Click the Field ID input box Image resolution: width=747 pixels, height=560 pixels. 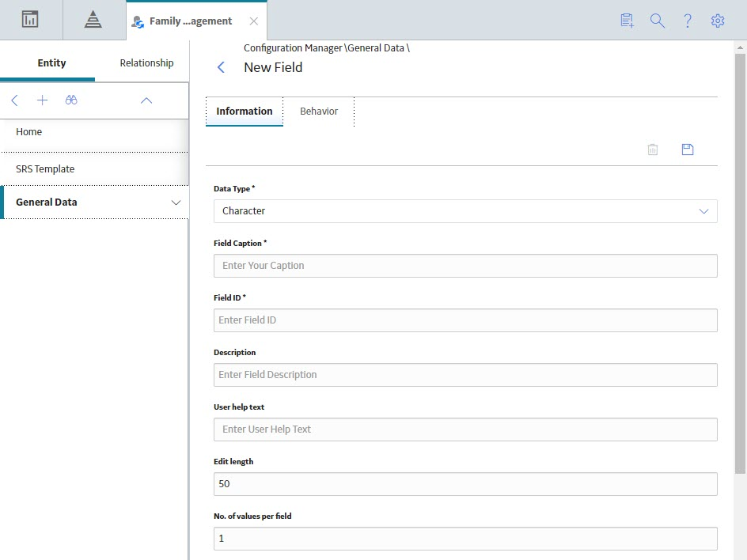point(465,320)
